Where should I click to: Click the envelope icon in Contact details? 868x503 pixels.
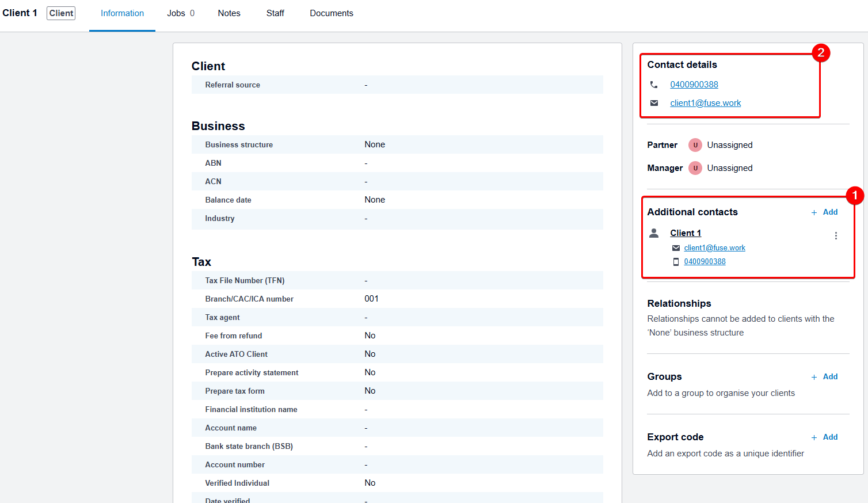(x=654, y=103)
